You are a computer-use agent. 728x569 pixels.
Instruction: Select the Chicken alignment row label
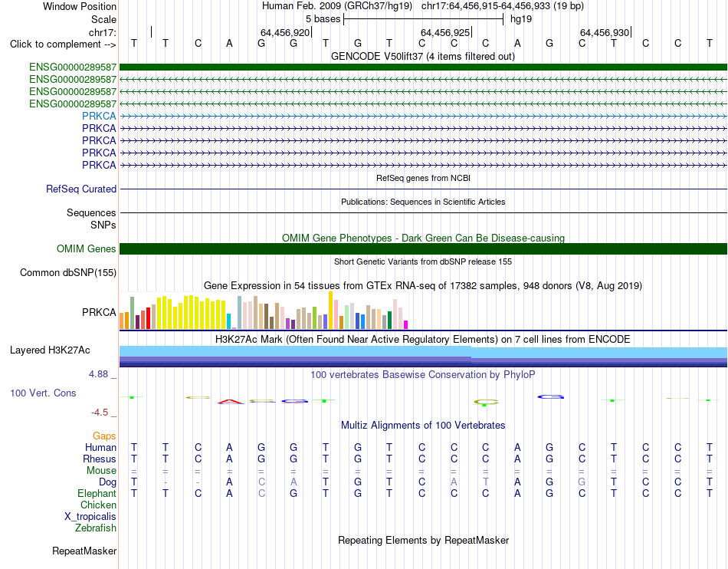98,505
